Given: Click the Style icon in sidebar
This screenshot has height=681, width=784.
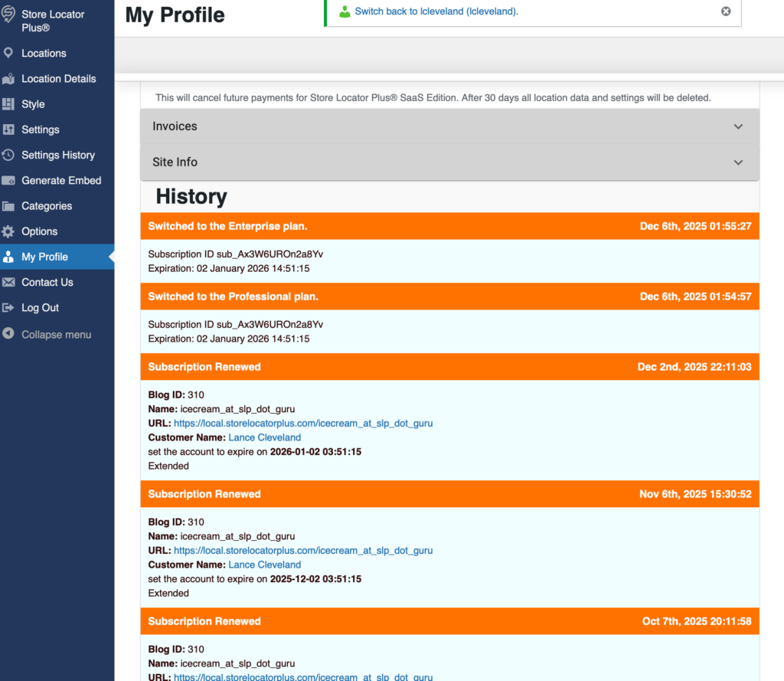Looking at the screenshot, I should tap(8, 104).
